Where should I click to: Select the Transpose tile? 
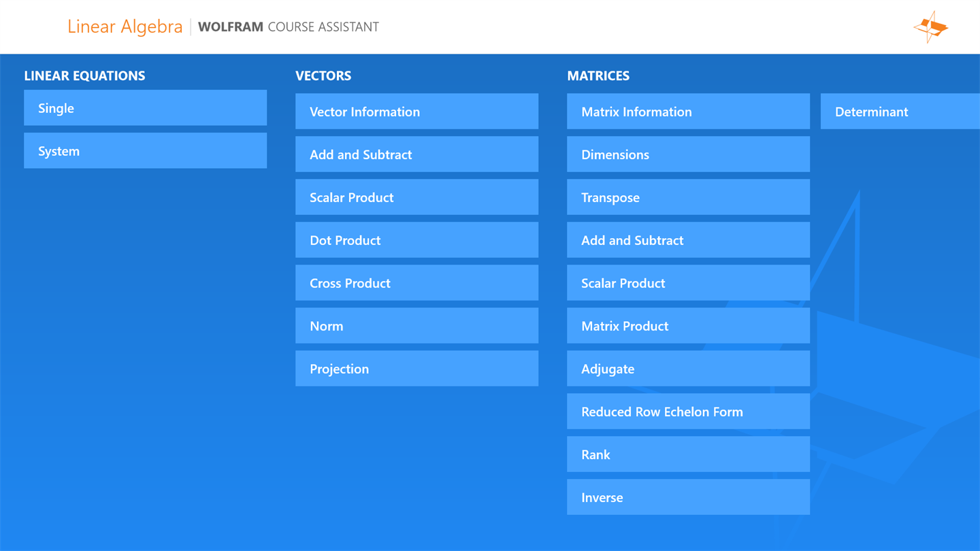click(x=688, y=197)
